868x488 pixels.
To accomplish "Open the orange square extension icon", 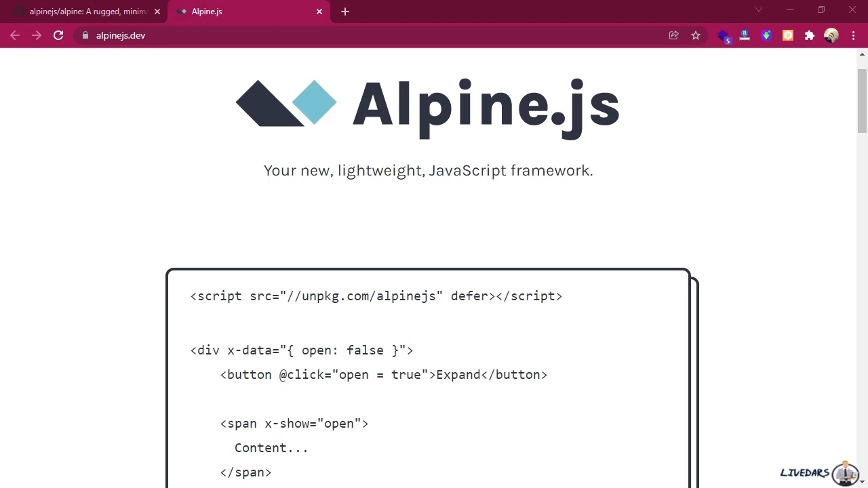I will pos(788,35).
